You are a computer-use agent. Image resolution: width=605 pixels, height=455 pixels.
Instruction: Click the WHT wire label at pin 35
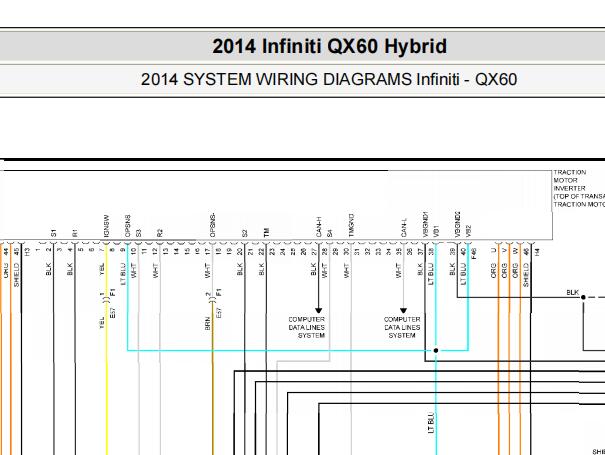click(x=399, y=271)
